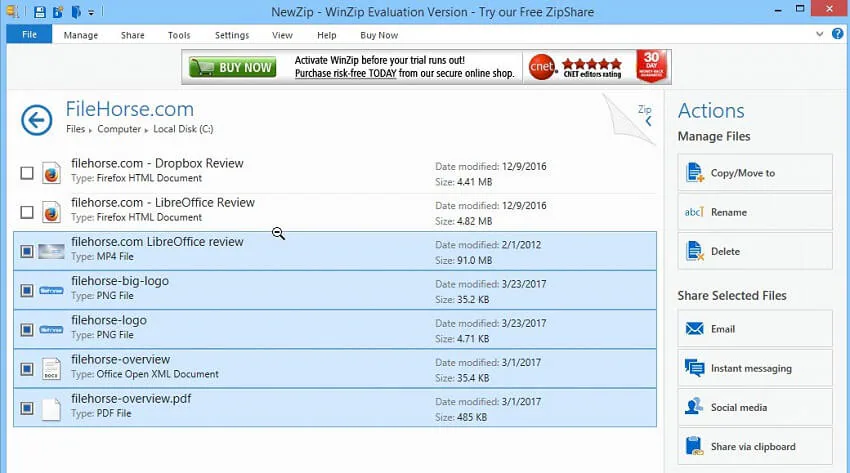
Task: Select the filehorse.com - Dropbox Review file name
Action: point(157,163)
